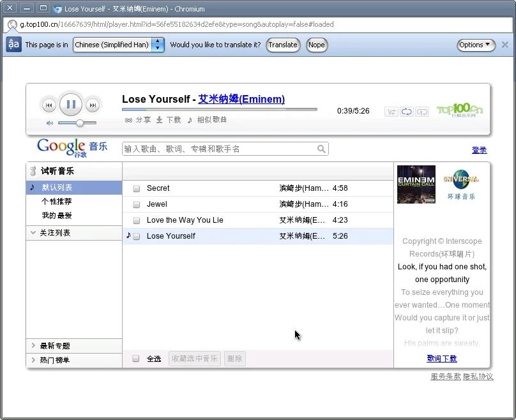Image resolution: width=516 pixels, height=420 pixels.
Task: Open the 服务条款 terms link
Action: [446, 377]
